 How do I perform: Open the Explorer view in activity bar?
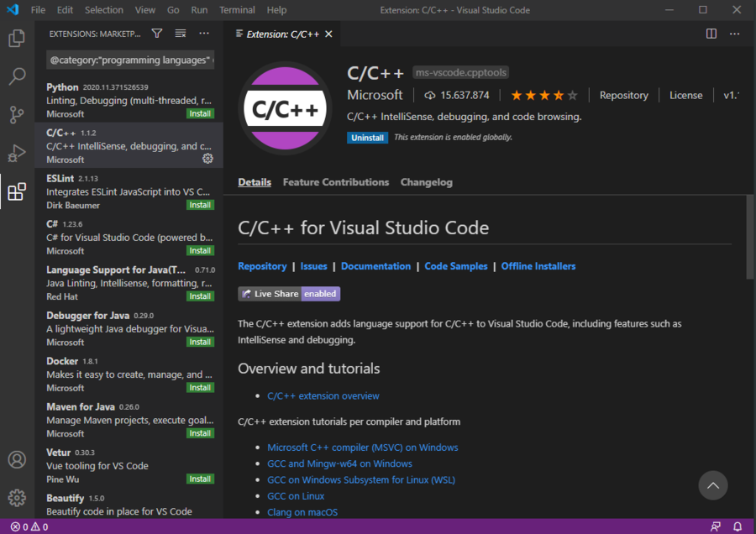coord(17,39)
